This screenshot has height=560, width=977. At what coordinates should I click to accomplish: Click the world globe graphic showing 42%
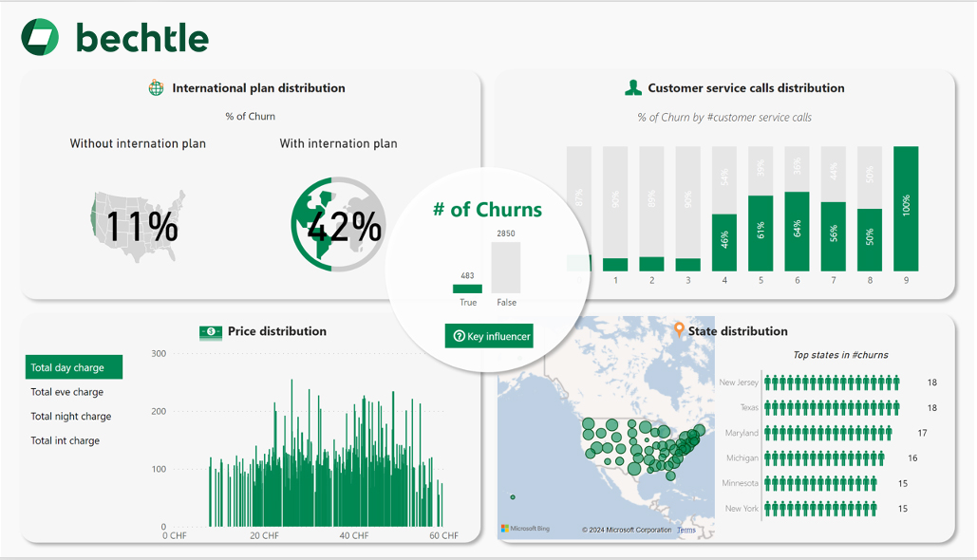[338, 225]
